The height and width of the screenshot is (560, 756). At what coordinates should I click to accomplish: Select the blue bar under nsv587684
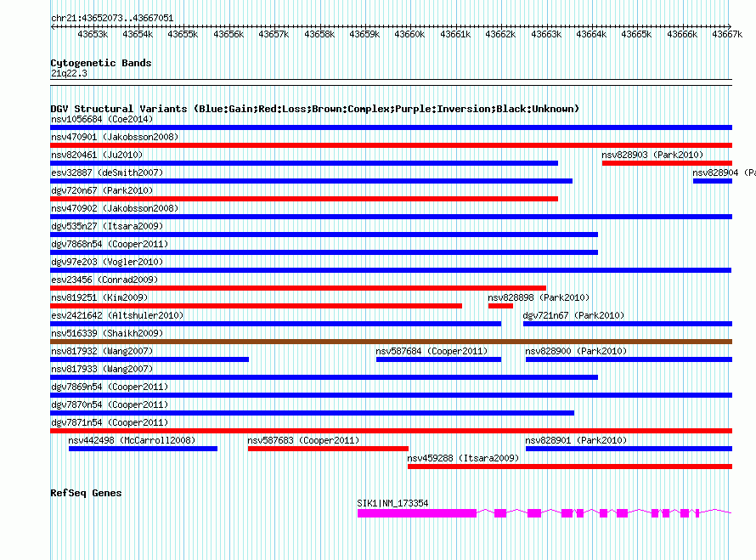pyautogui.click(x=439, y=359)
